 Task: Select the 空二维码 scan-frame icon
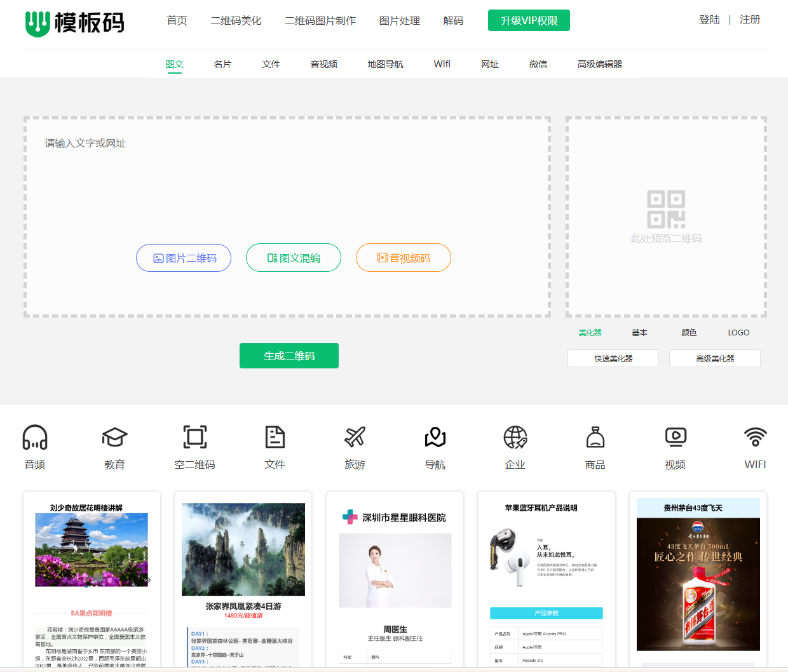tap(195, 437)
